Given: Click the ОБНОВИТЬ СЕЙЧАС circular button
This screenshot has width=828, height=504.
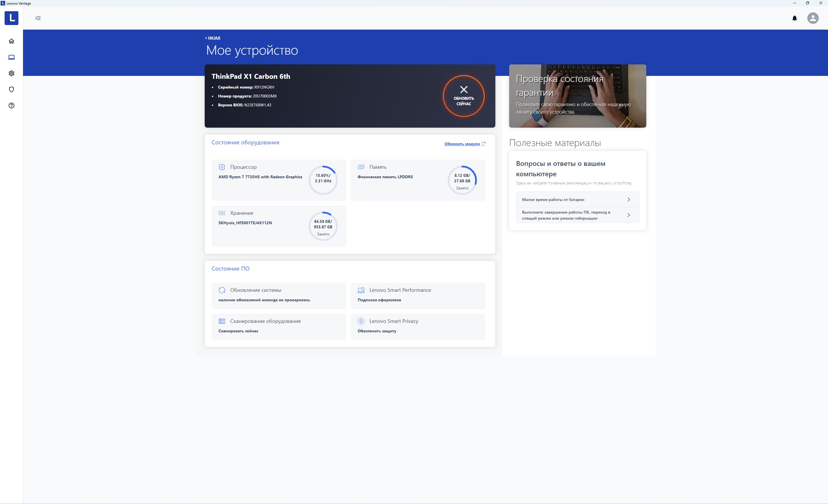Looking at the screenshot, I should [x=464, y=96].
